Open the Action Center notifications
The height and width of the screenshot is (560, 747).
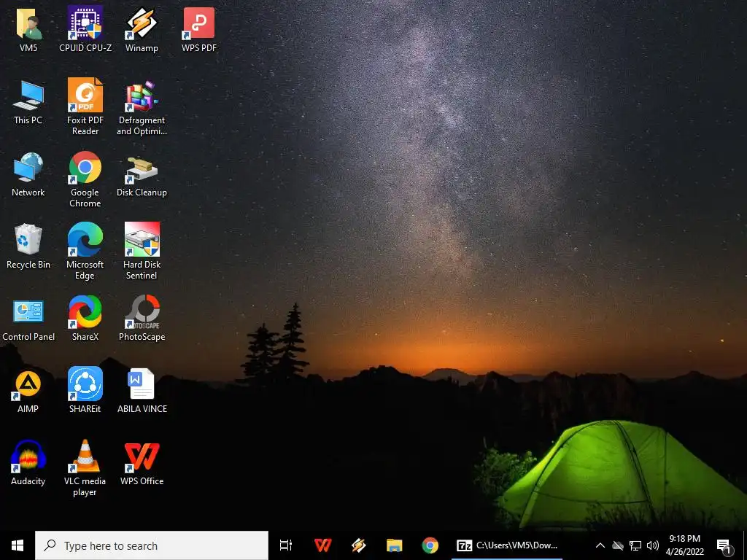(x=724, y=546)
